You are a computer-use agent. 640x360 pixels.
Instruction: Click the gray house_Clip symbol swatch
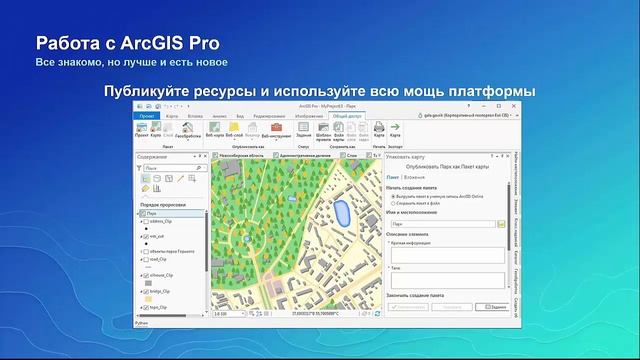[x=148, y=283]
